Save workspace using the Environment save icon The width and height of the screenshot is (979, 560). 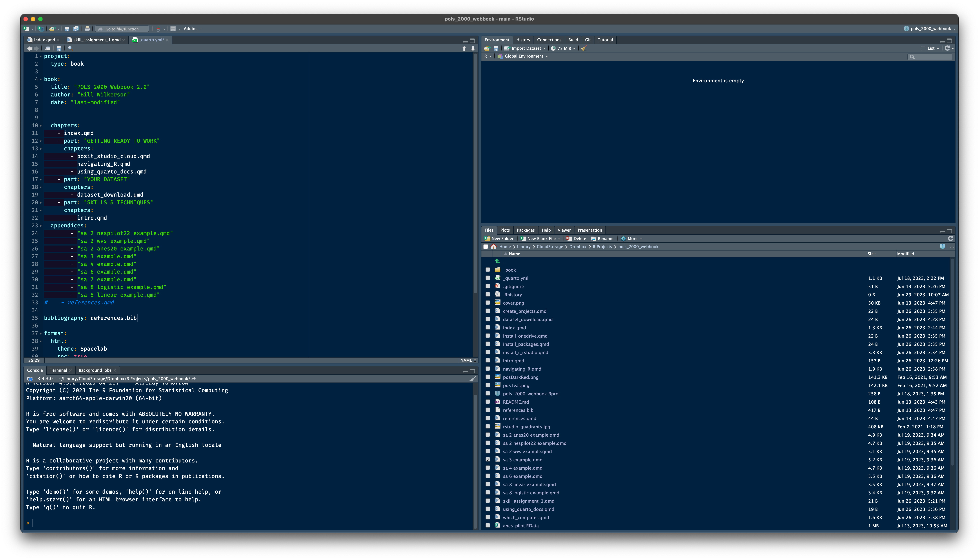(x=496, y=48)
